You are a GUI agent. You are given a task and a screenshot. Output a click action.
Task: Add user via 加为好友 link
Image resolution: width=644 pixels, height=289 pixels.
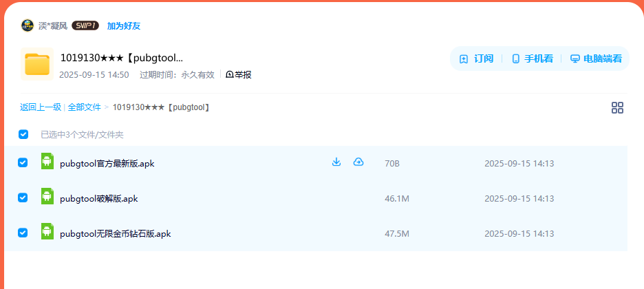click(124, 26)
